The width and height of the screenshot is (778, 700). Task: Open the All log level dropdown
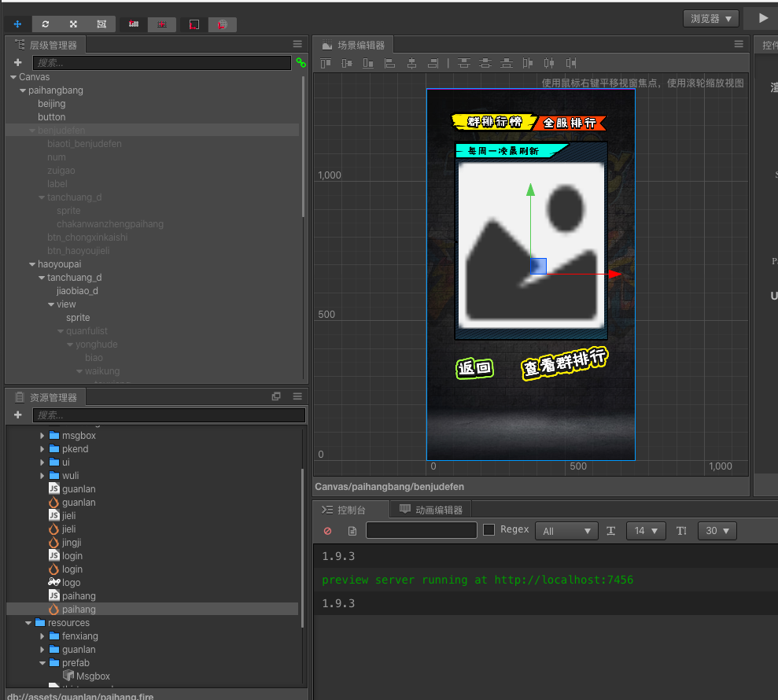click(x=566, y=531)
